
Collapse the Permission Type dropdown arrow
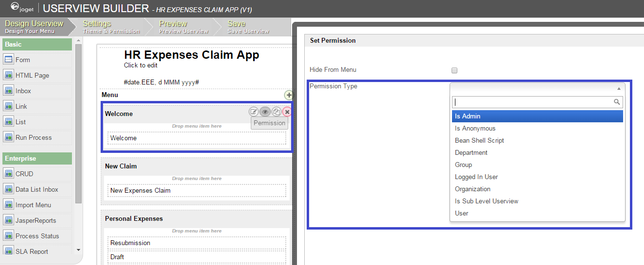coord(619,88)
